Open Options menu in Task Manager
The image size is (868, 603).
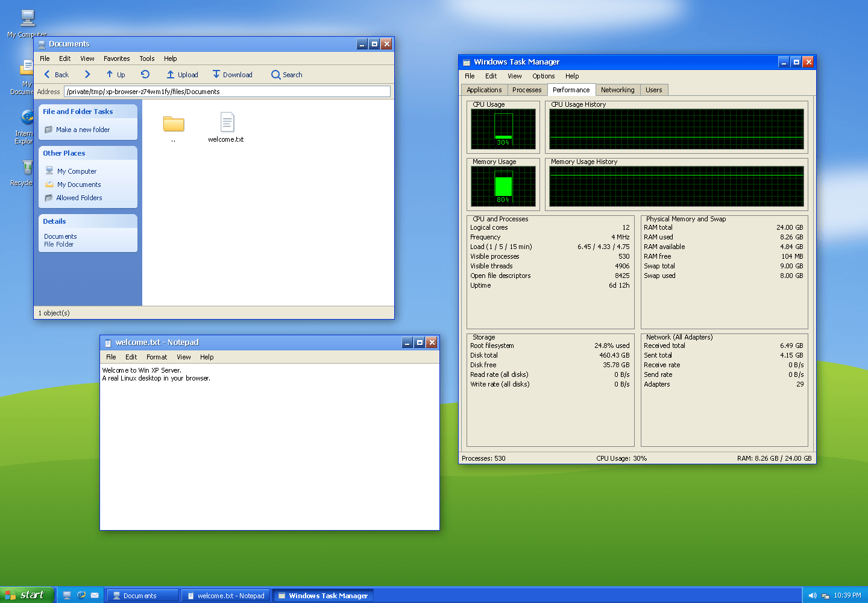point(544,76)
